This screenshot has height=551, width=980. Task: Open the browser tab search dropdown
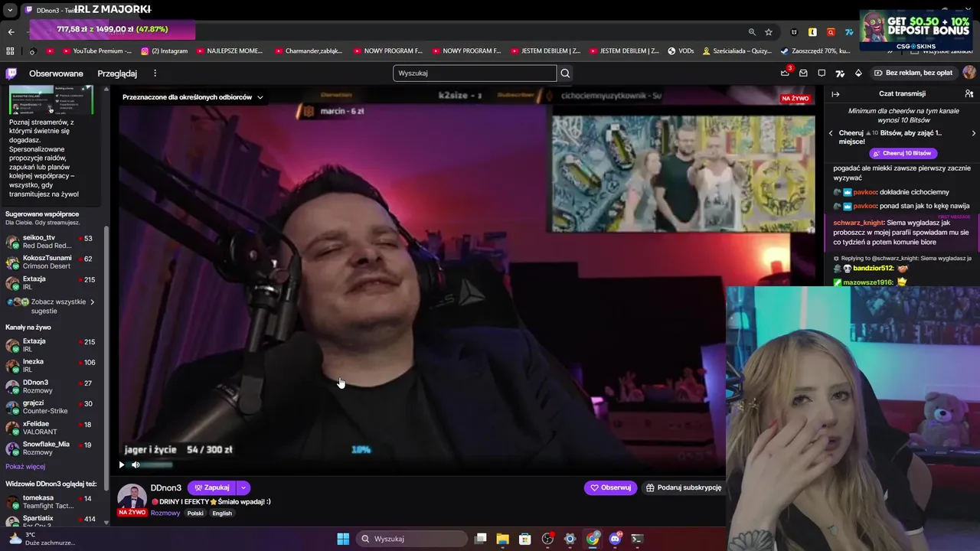10,10
